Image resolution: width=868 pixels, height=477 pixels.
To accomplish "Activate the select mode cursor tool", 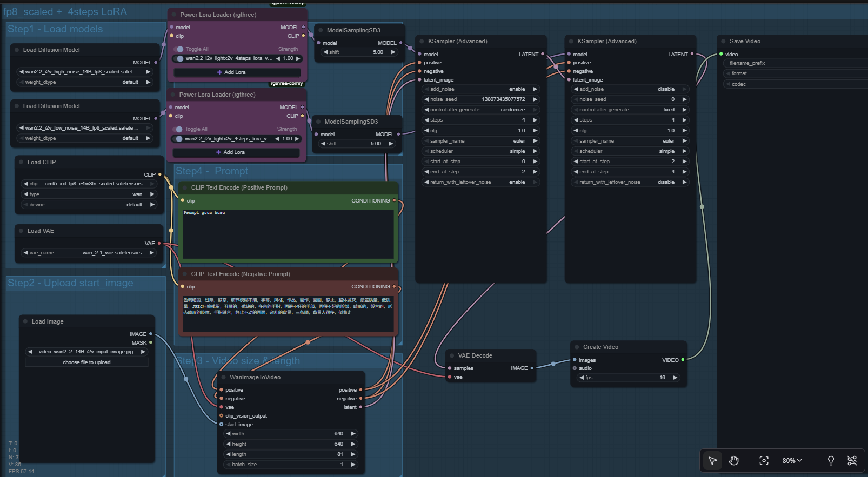I will click(712, 461).
